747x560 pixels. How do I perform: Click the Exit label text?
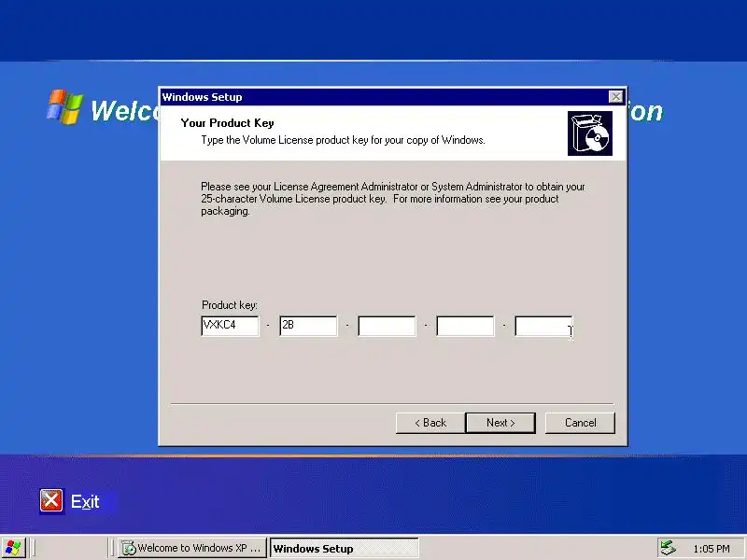[85, 502]
